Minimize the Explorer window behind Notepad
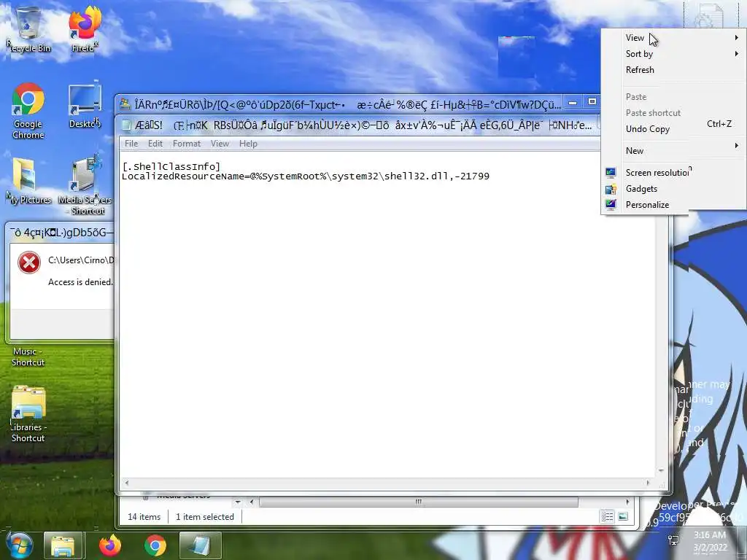747x560 pixels. [x=573, y=102]
